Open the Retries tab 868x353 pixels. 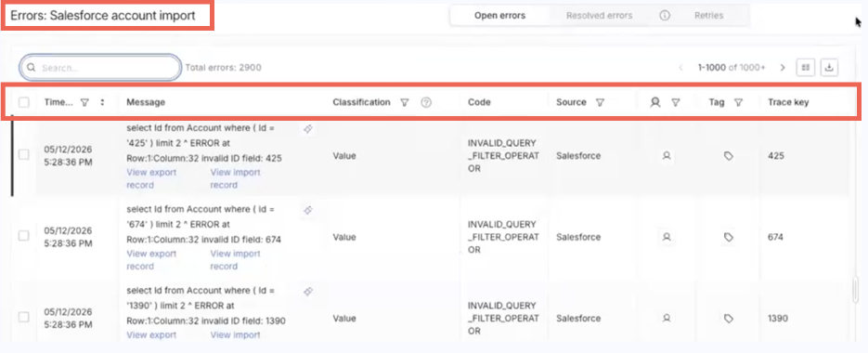click(x=708, y=16)
